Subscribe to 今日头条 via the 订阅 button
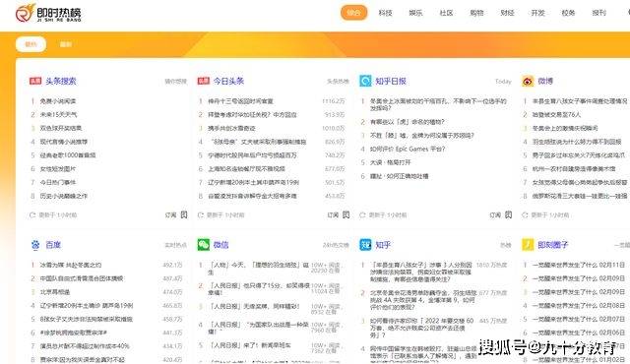 pyautogui.click(x=333, y=215)
